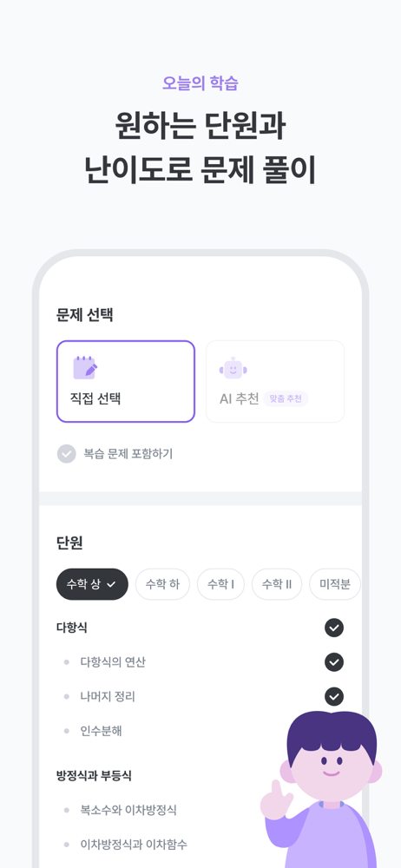Uncheck the 다항식 chapter checkbox
This screenshot has height=868, width=401.
[334, 628]
